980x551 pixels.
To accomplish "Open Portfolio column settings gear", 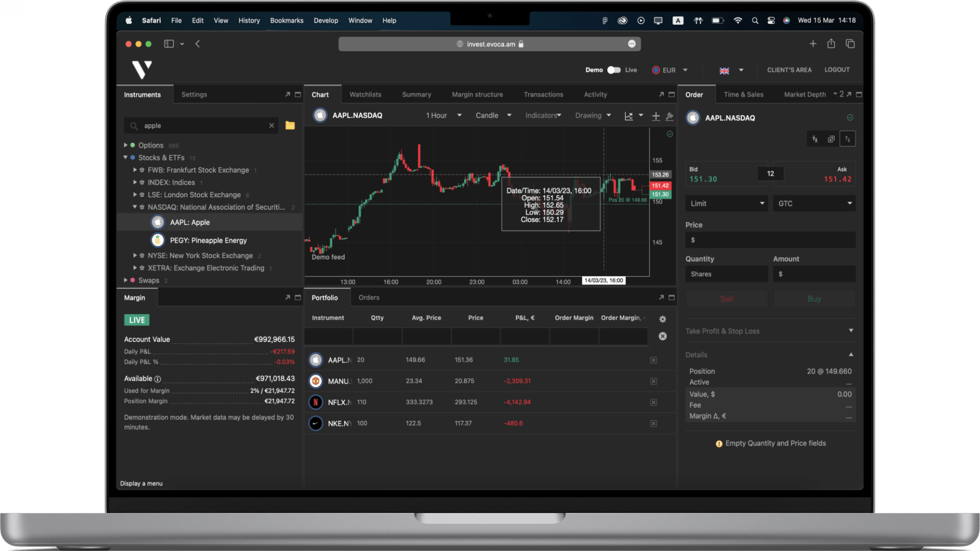I will (x=662, y=319).
